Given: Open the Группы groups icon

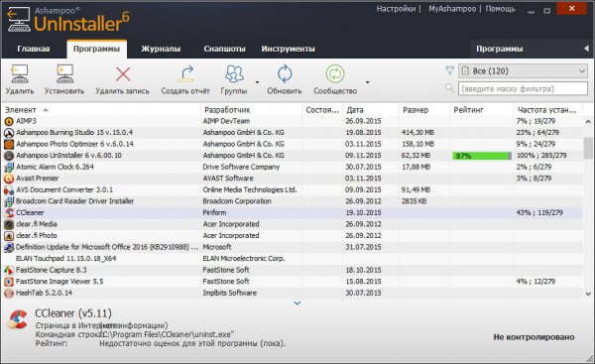Looking at the screenshot, I should coord(234,74).
